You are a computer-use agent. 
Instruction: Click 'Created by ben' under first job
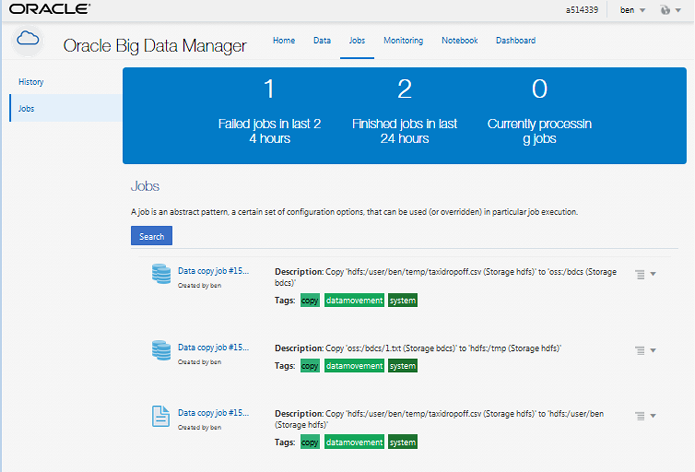click(x=199, y=285)
